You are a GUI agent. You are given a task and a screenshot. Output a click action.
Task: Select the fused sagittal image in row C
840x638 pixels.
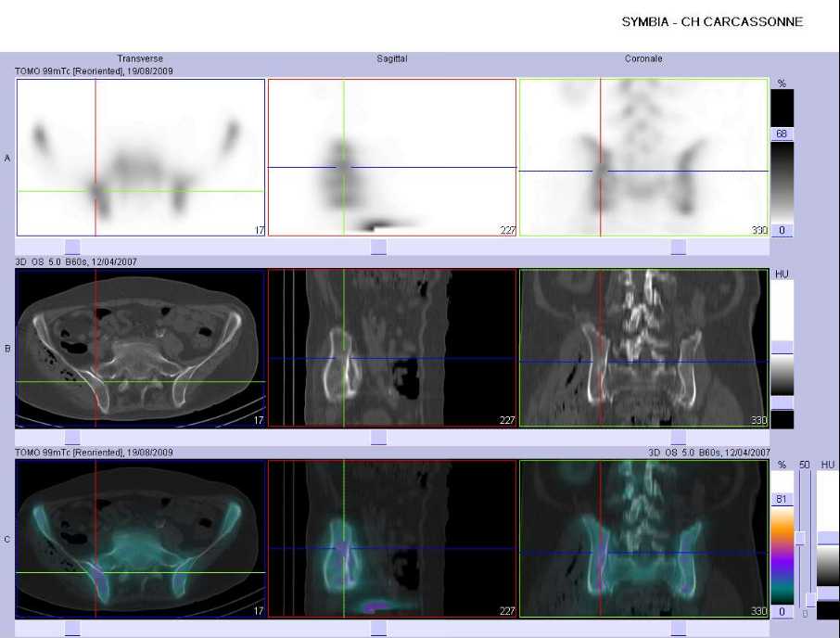click(x=392, y=539)
